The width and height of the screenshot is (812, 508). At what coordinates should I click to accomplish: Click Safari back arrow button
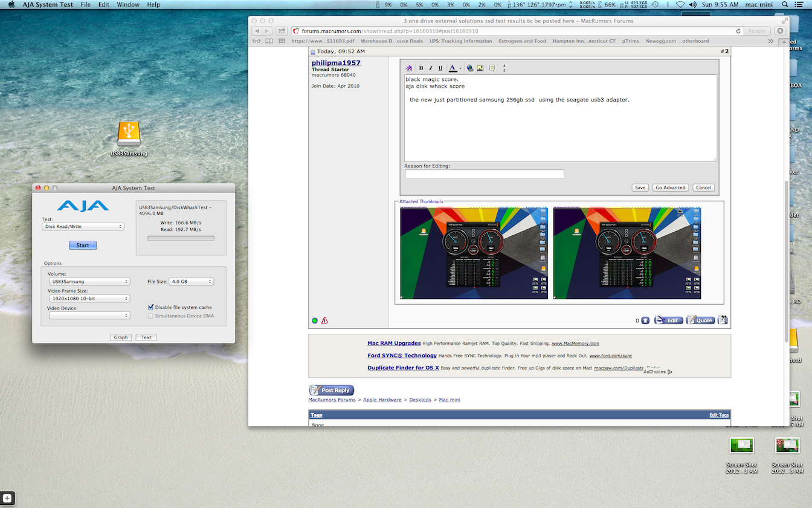coord(256,31)
